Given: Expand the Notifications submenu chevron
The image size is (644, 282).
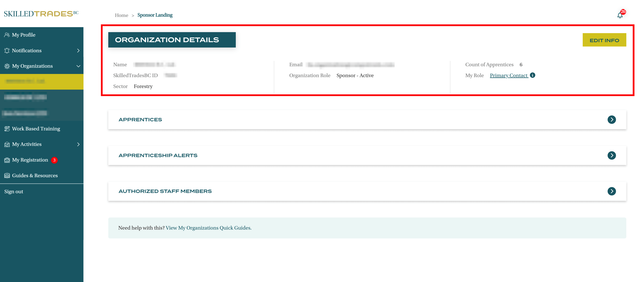Looking at the screenshot, I should 78,51.
